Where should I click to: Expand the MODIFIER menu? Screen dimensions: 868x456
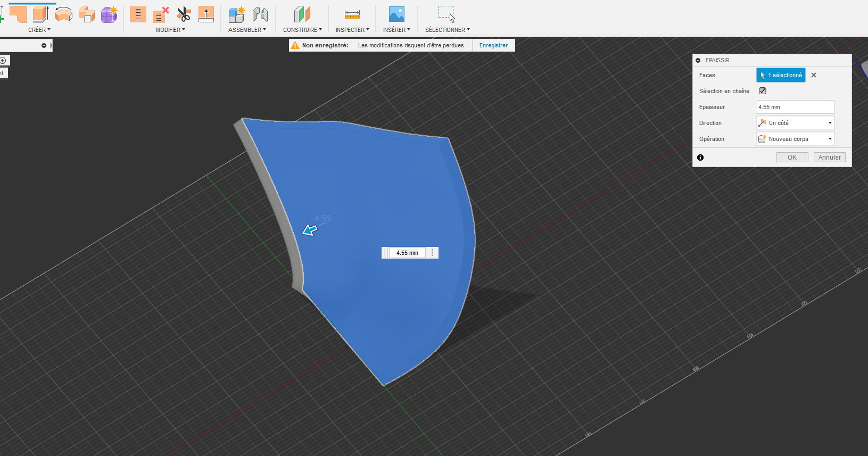tap(170, 30)
